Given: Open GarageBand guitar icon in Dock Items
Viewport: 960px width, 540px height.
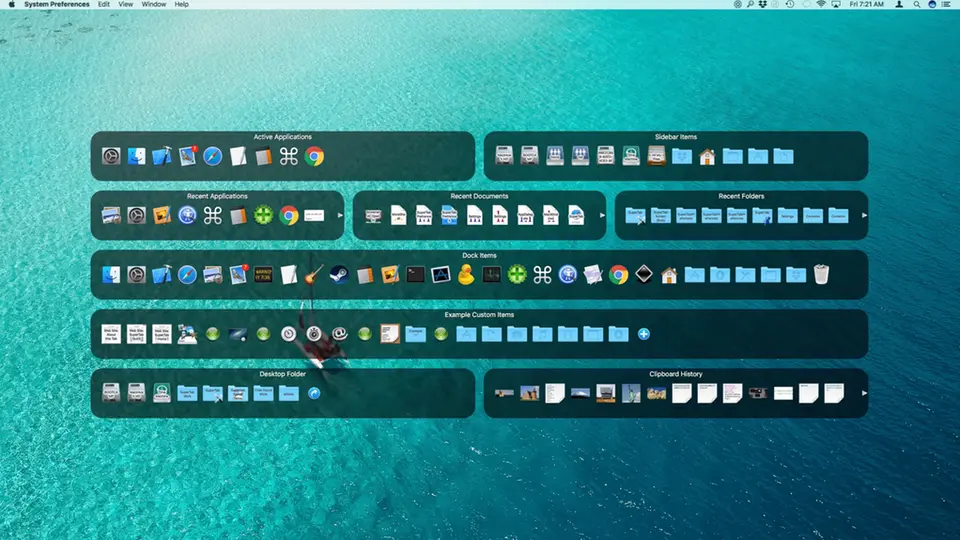Looking at the screenshot, I should 314,274.
